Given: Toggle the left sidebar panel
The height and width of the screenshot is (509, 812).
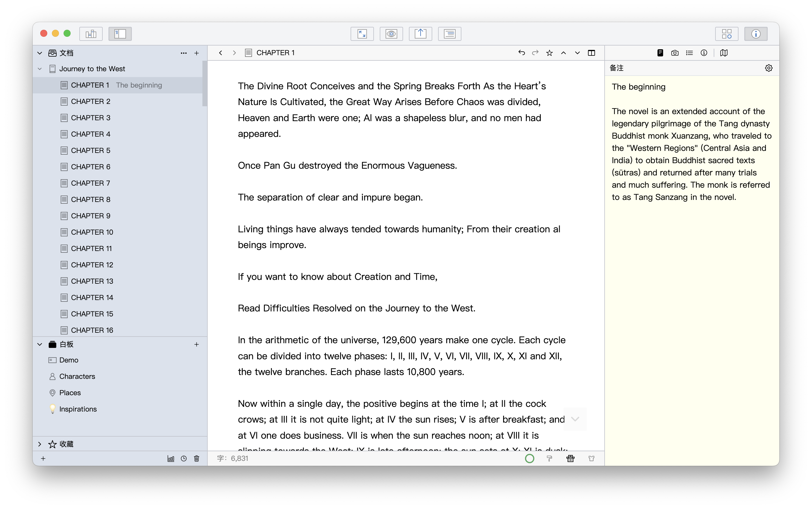Looking at the screenshot, I should click(120, 34).
